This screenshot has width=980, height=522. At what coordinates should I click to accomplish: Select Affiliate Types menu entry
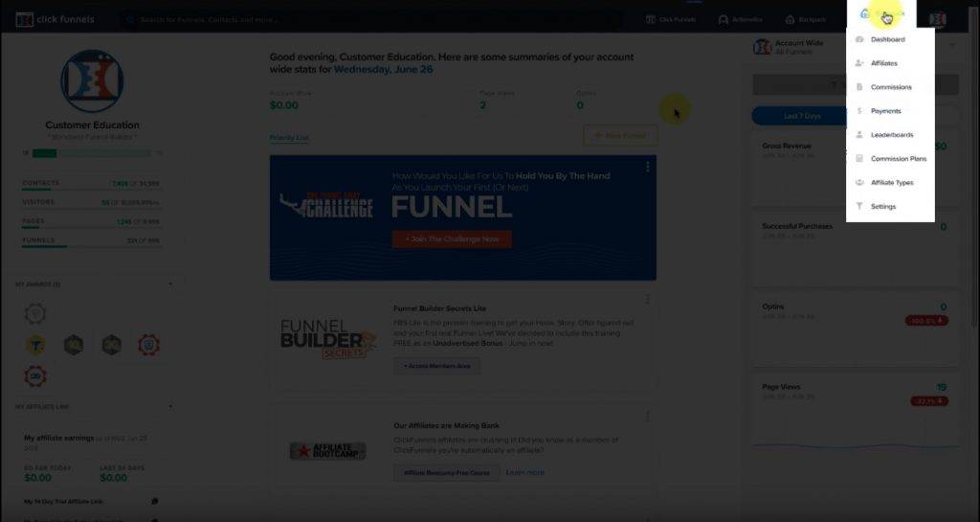890,182
